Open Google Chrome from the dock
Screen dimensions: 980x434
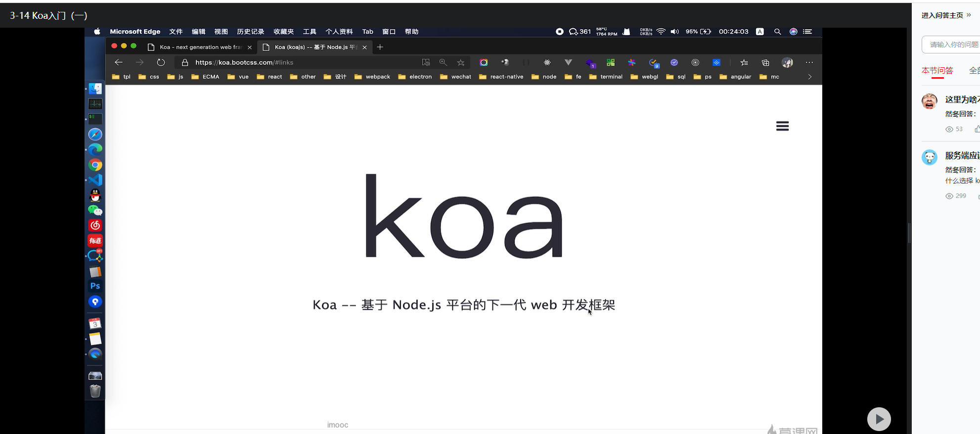point(95,165)
